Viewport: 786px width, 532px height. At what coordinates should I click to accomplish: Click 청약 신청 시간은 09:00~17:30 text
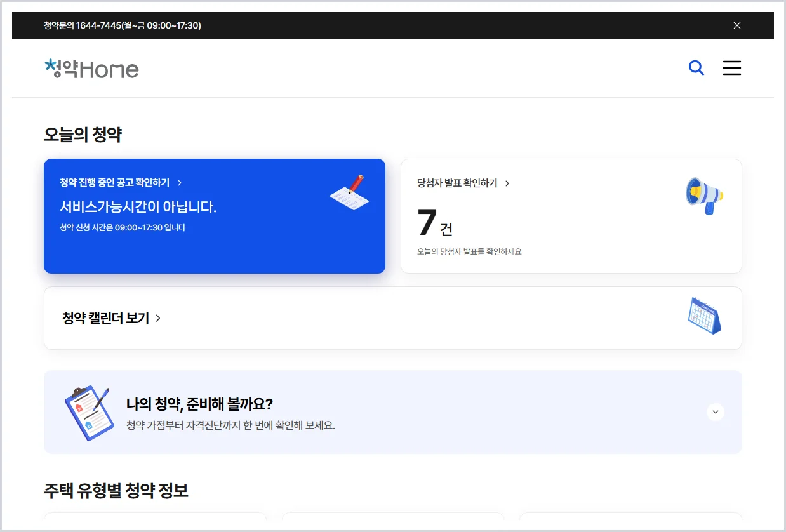click(123, 227)
